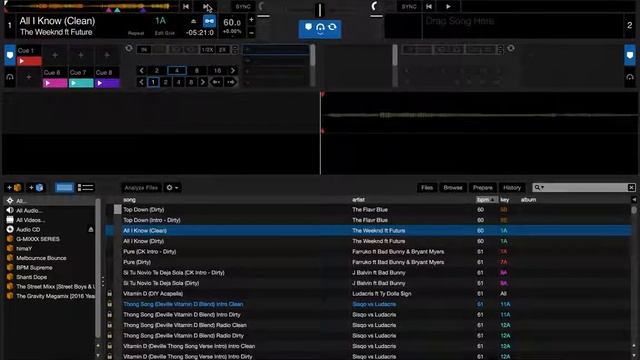Open History panel tab

point(512,188)
